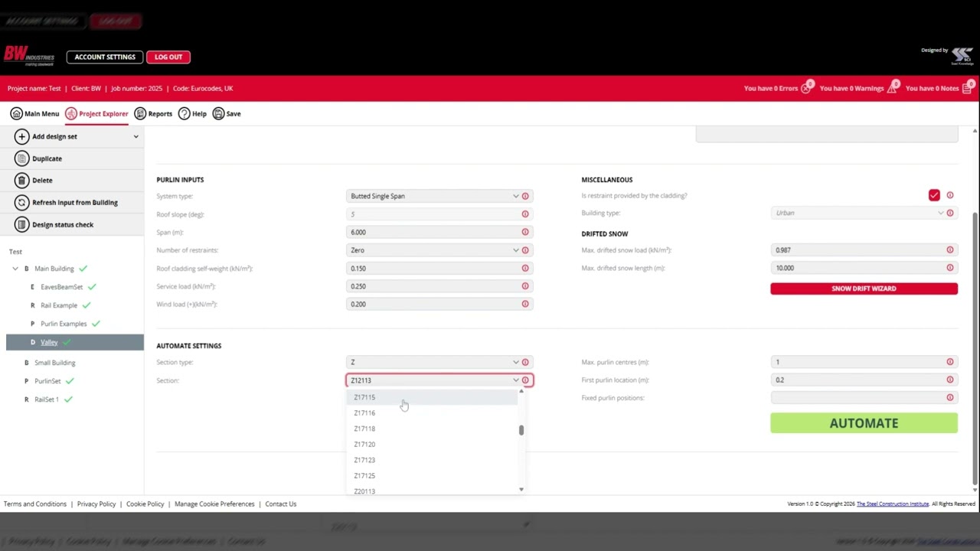
Task: Toggle cladding restraint checkbox
Action: [934, 195]
